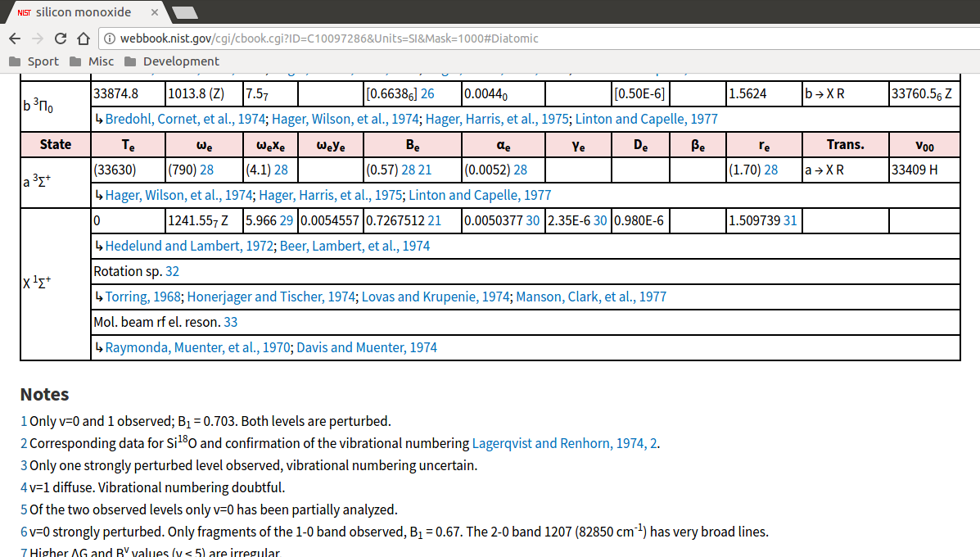
Task: Click note number 1 link
Action: [24, 421]
